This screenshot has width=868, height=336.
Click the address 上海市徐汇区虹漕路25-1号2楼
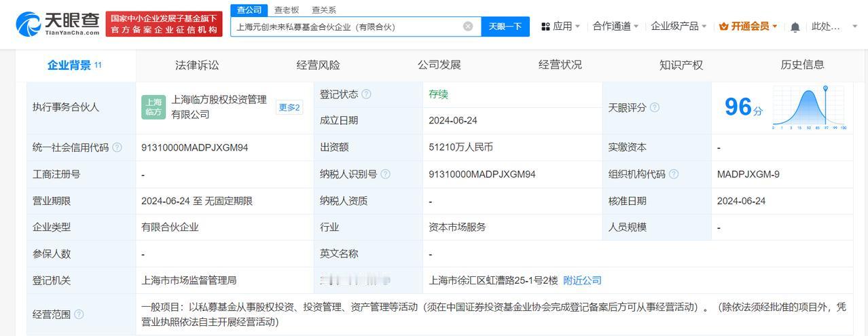(x=493, y=280)
